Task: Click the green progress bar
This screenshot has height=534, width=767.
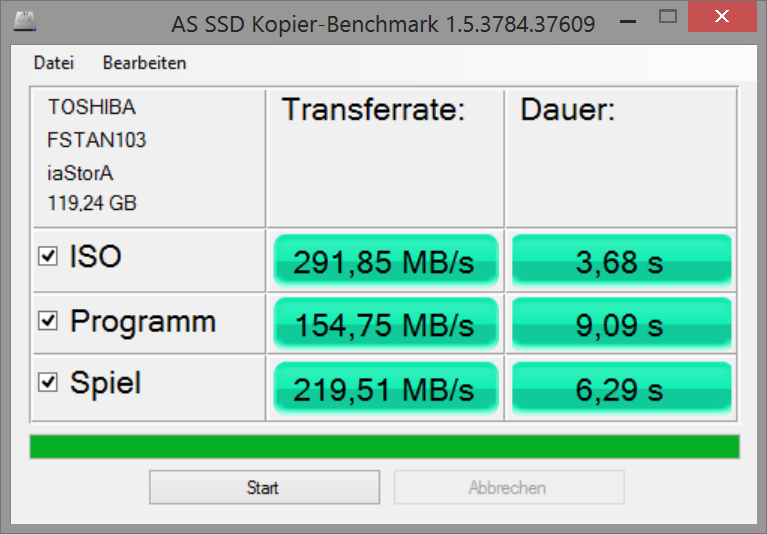Action: tap(384, 446)
